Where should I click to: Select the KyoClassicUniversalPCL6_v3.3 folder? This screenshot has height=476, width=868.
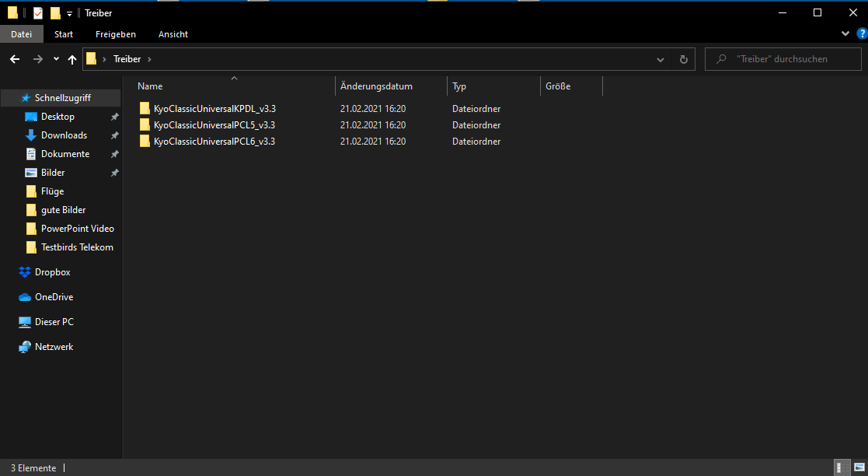click(x=214, y=142)
